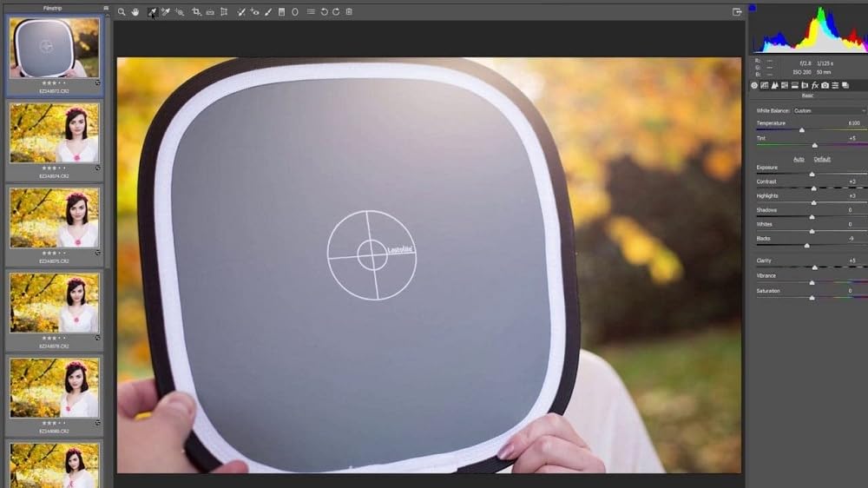Switch to the Effects (fx) panel tab
This screenshot has width=868, height=488.
coord(814,85)
